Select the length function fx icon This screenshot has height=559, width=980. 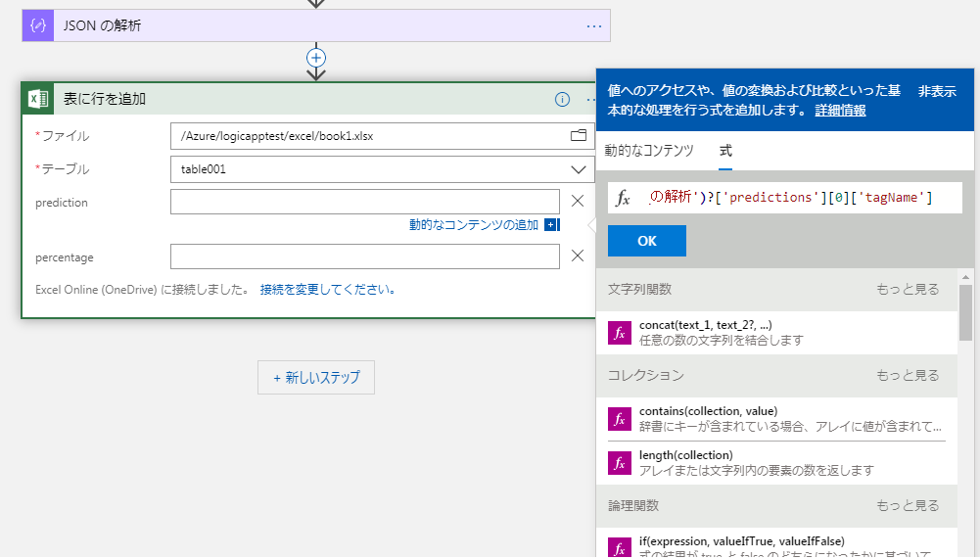click(620, 463)
